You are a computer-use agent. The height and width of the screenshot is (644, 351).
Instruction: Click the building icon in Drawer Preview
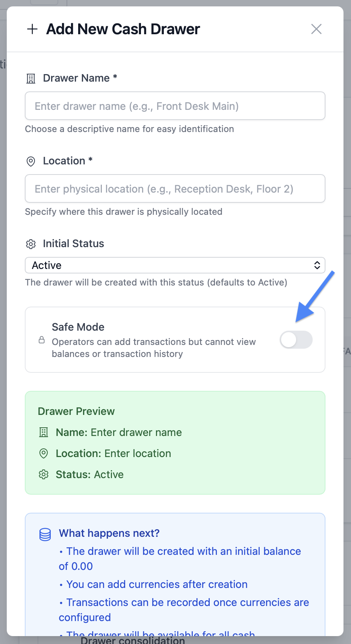[x=44, y=433]
